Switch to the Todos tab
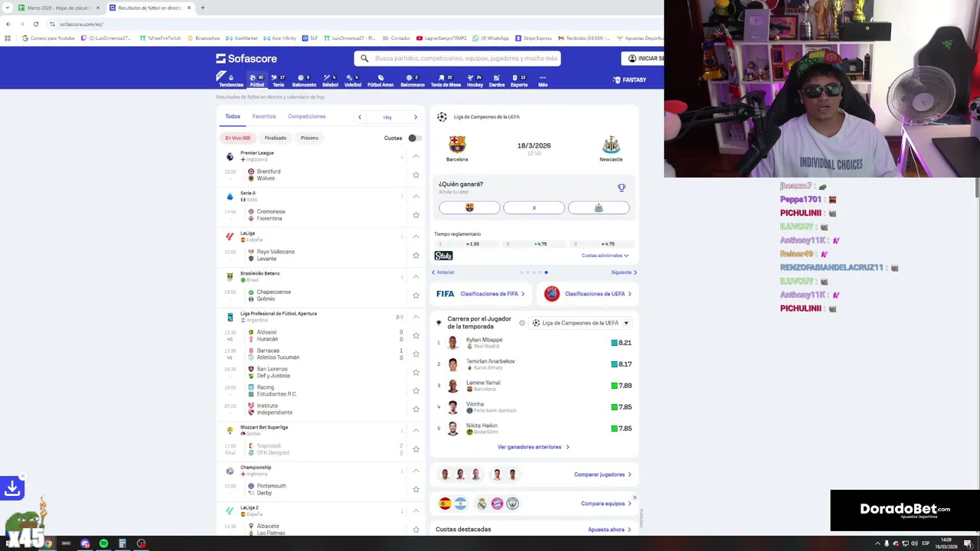 (233, 116)
